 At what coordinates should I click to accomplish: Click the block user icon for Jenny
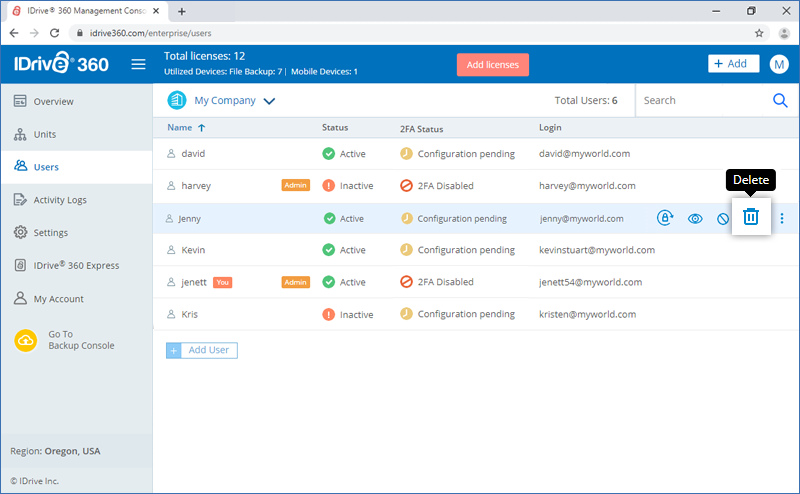722,219
